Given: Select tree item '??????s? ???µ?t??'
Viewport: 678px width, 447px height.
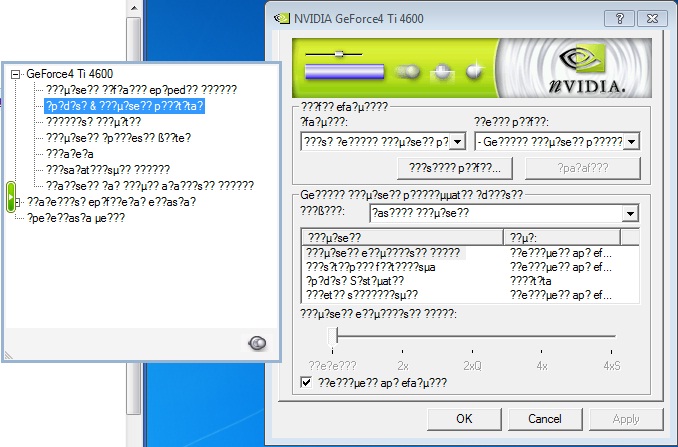Looking at the screenshot, I should [x=93, y=122].
